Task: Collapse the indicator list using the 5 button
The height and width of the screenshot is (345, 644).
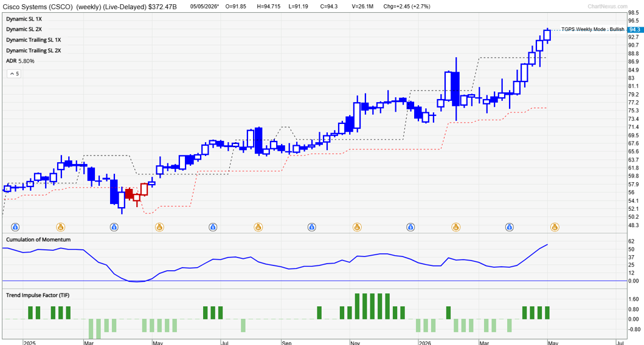Action: pos(14,74)
